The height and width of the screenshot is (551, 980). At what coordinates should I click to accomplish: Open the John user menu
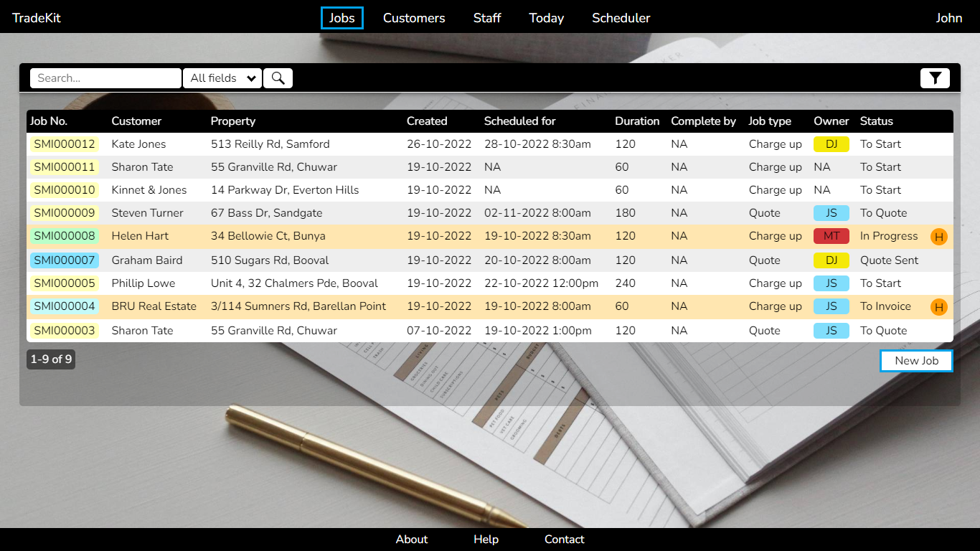coord(949,18)
